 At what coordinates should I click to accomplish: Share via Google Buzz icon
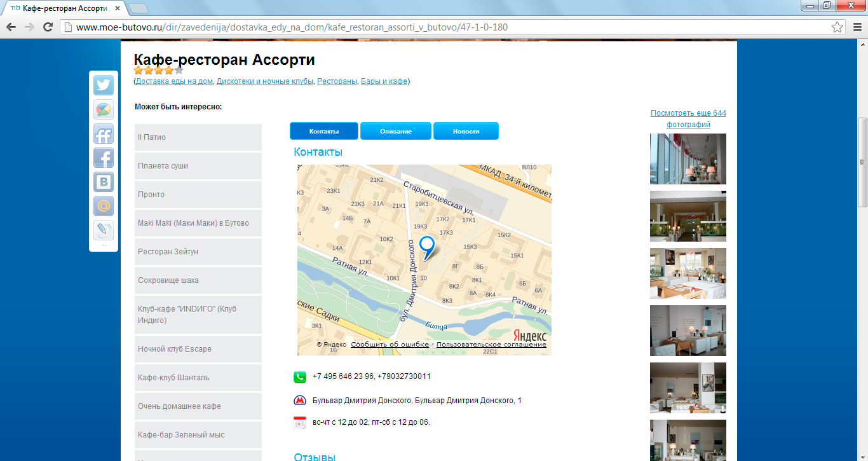click(104, 109)
